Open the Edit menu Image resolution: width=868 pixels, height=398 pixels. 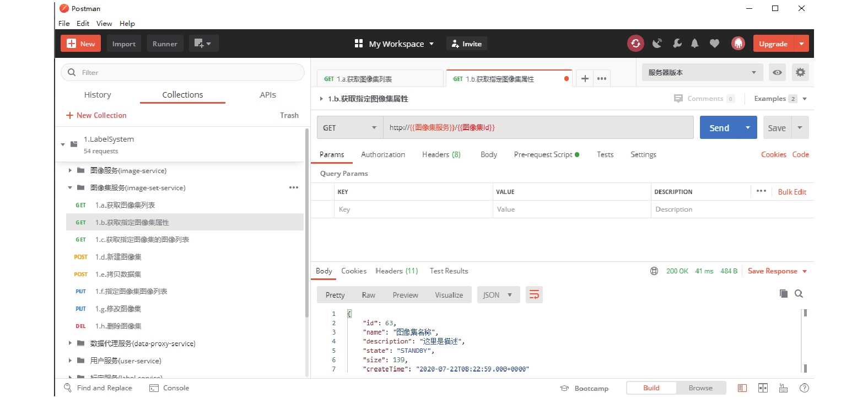point(83,23)
